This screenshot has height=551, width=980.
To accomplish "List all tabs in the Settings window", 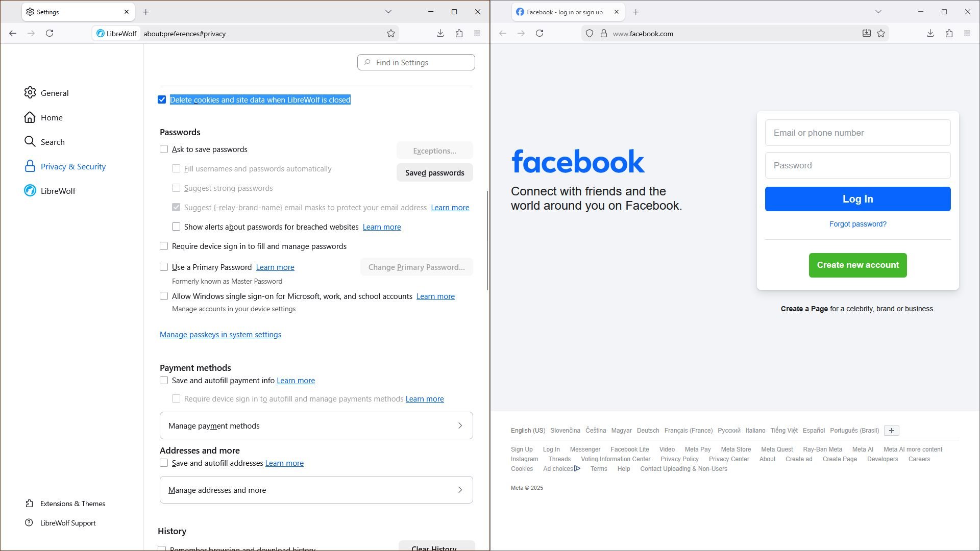I will pos(388,12).
